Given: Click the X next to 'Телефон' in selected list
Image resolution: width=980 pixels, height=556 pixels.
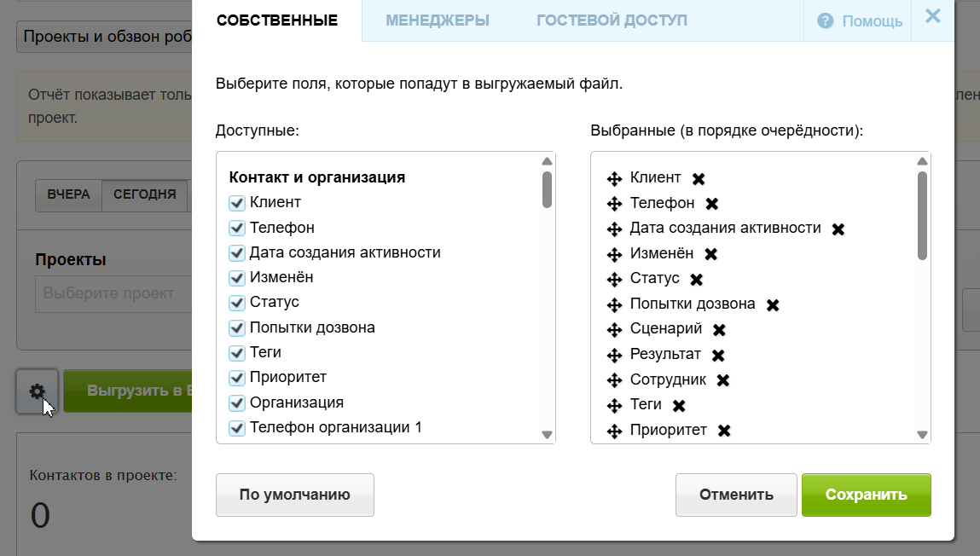Looking at the screenshot, I should [x=712, y=204].
